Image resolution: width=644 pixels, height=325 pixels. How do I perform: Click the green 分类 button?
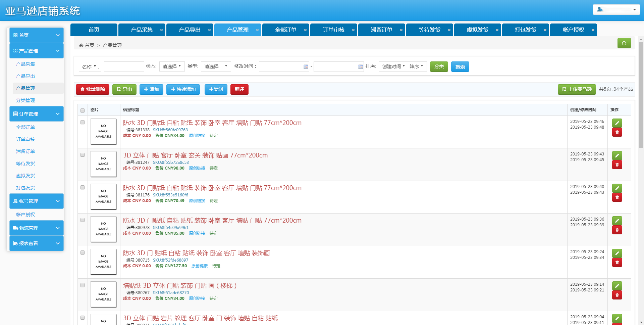439,67
